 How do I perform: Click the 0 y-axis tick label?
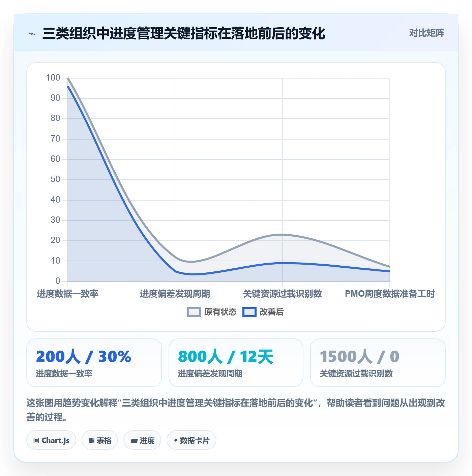(x=58, y=281)
